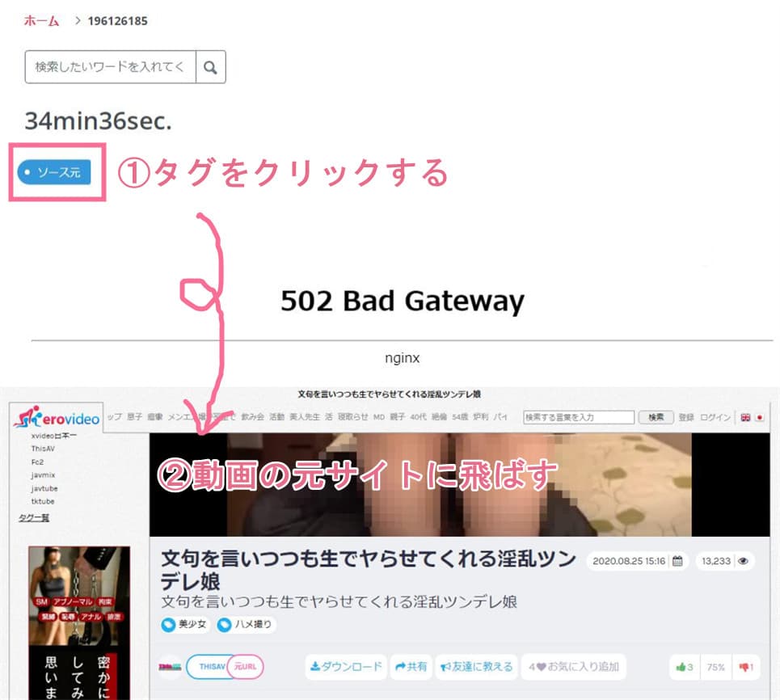Click the video player area

460,484
